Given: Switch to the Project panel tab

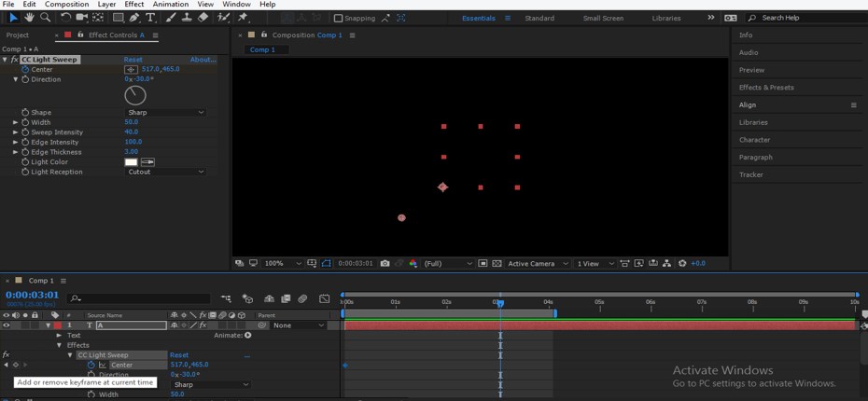Looking at the screenshot, I should tap(18, 35).
